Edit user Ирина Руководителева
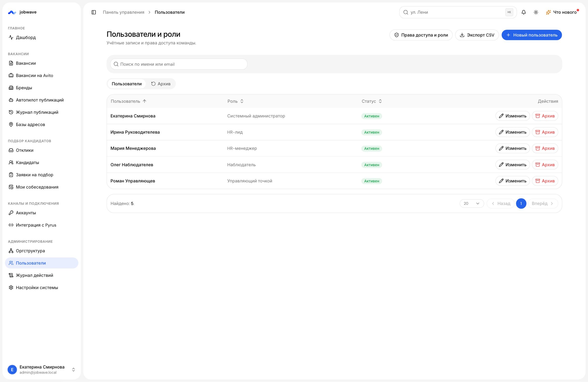Screen dimensions: 588x382 click(513, 132)
